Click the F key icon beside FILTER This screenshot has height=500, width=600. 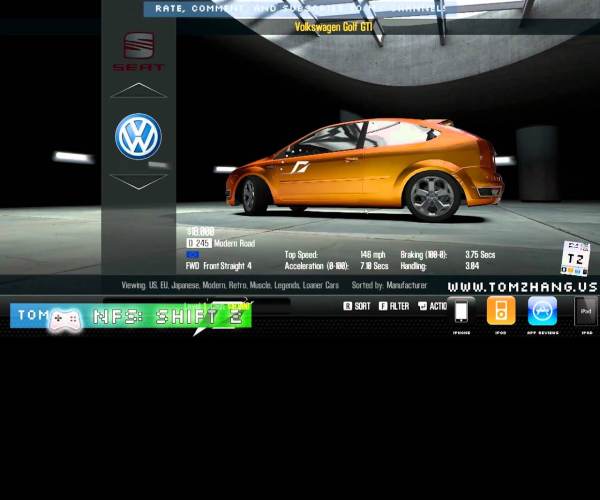[x=383, y=306]
